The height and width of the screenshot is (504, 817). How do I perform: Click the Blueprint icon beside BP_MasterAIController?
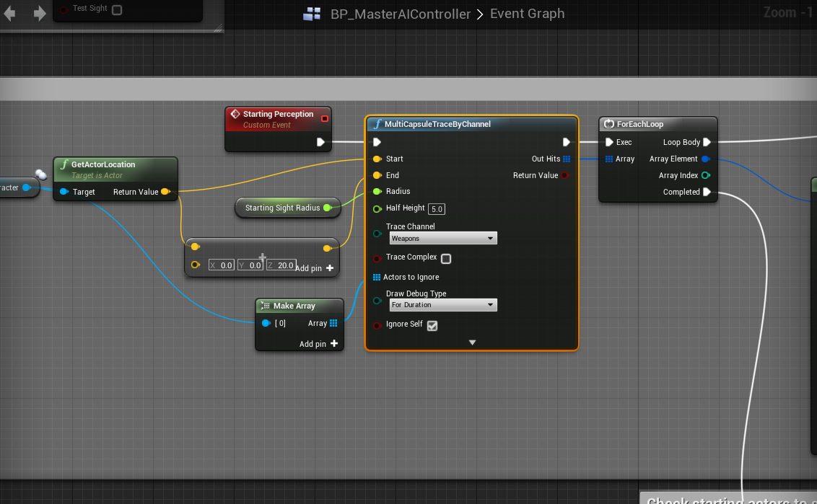coord(312,14)
